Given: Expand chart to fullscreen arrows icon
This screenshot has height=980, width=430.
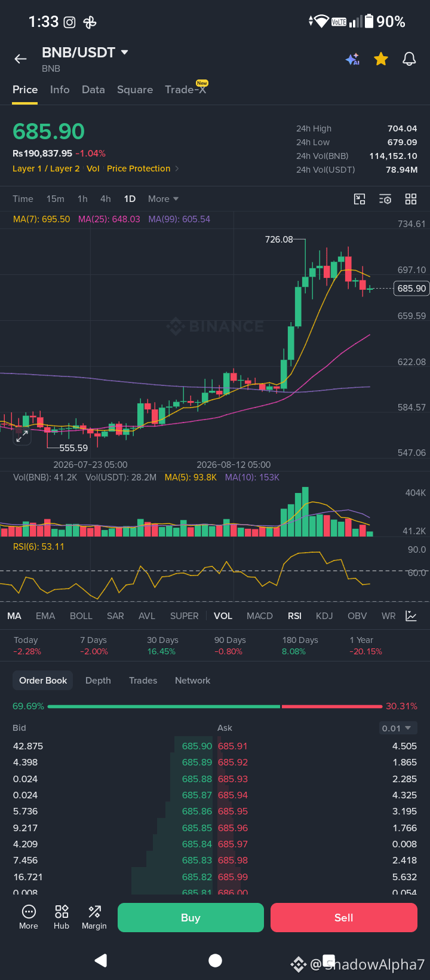Looking at the screenshot, I should (x=22, y=437).
